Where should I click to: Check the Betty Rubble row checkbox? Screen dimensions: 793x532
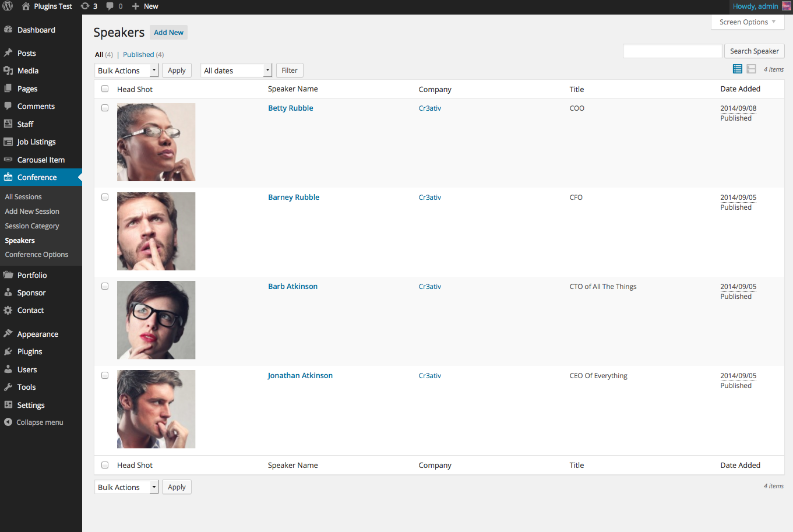[105, 108]
